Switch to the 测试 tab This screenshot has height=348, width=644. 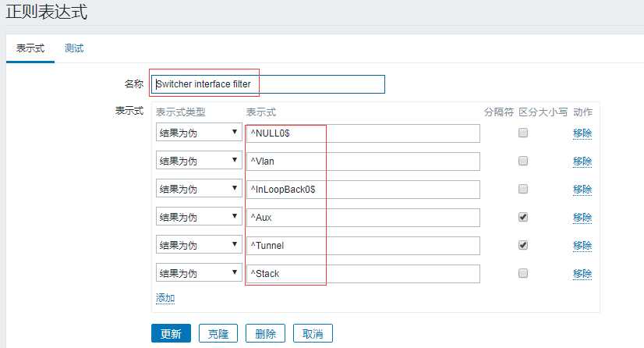click(x=74, y=48)
